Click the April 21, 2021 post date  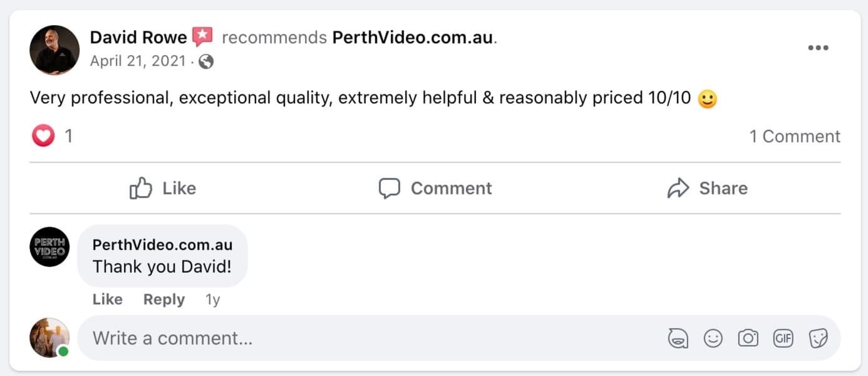click(x=138, y=61)
